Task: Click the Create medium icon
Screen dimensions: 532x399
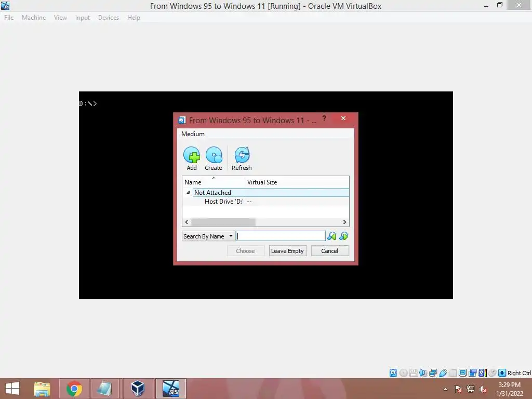Action: 214,155
